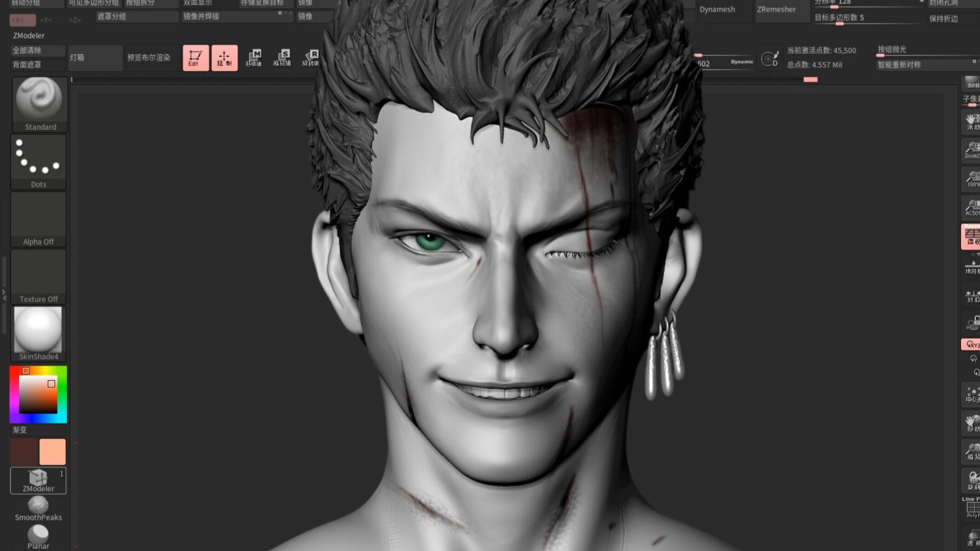Toggle X-axis symmetry >X<

coord(22,20)
